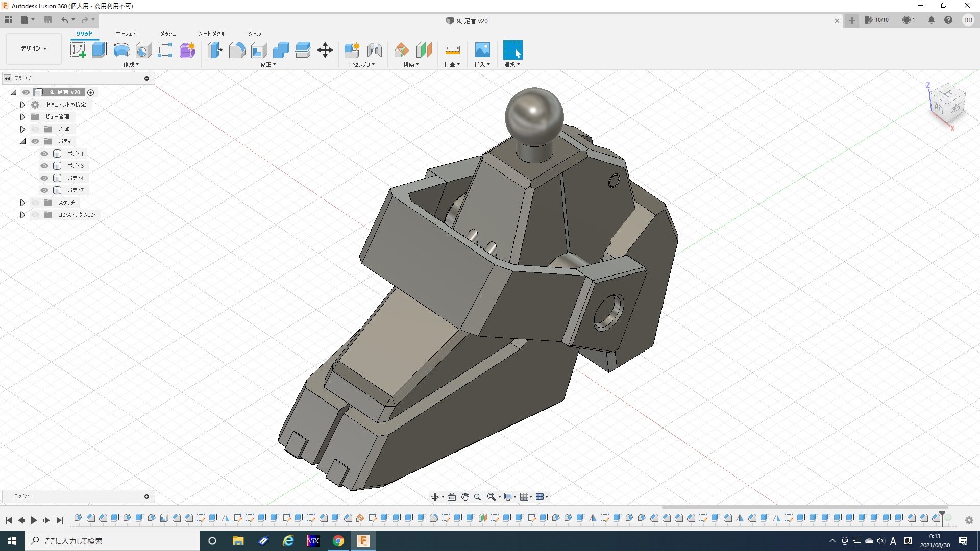980x551 pixels.
Task: Hide ボディ1 using its eye icon
Action: pos(44,154)
